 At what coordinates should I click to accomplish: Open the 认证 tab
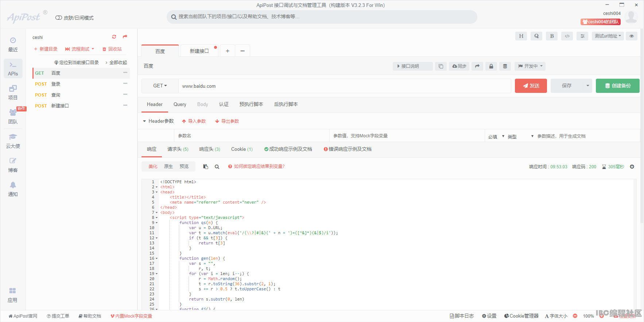pos(224,105)
